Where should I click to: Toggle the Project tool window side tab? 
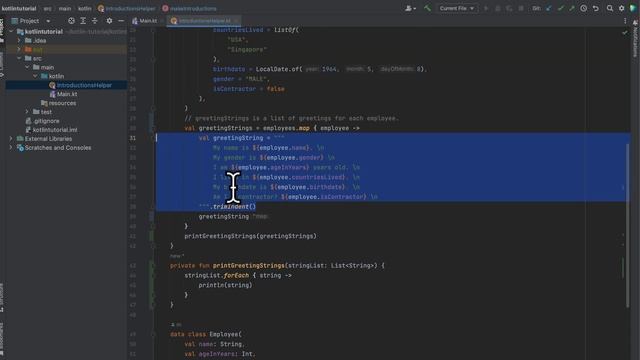pyautogui.click(x=2, y=29)
